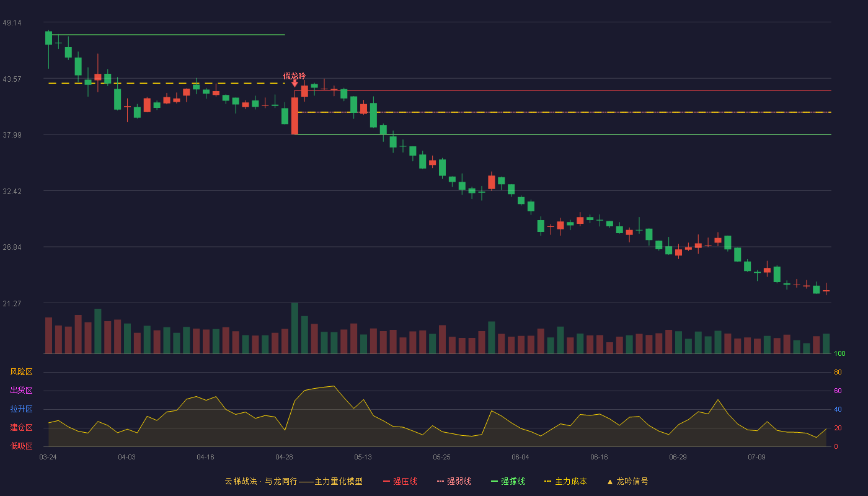Click the red 强压线 legend line icon
This screenshot has height=496, width=868.
pos(387,481)
